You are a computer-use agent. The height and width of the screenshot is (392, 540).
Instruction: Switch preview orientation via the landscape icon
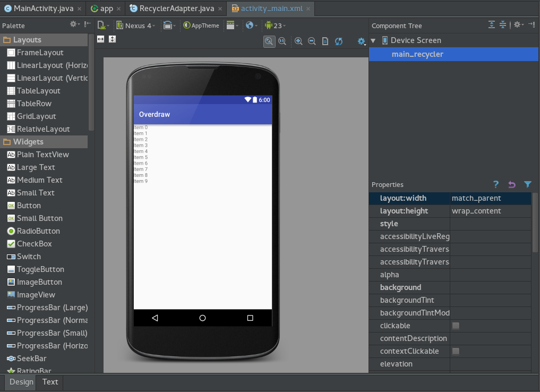coord(168,25)
